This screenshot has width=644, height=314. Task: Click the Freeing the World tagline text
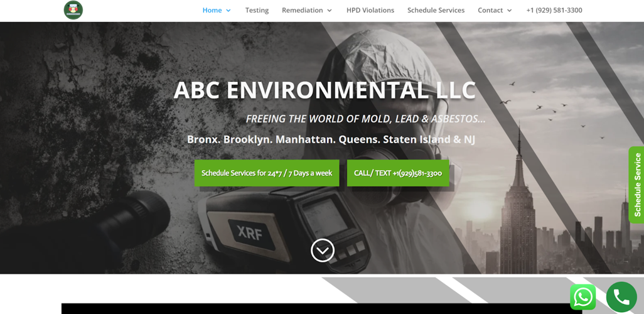pos(365,119)
